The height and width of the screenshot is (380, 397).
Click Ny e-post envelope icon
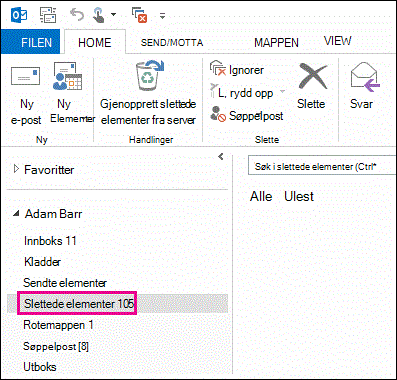point(26,76)
